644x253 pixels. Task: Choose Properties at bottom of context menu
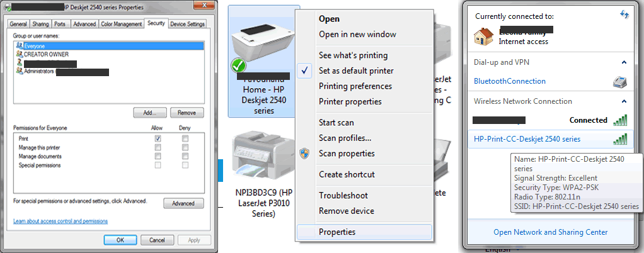364,232
